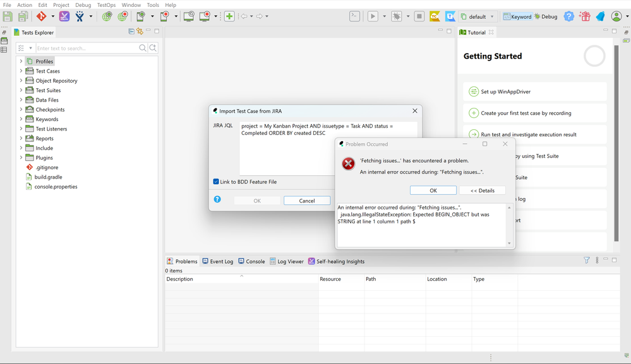The image size is (631, 364).
Task: Click the Tutorial panel vertical scrollbar
Action: click(616, 143)
